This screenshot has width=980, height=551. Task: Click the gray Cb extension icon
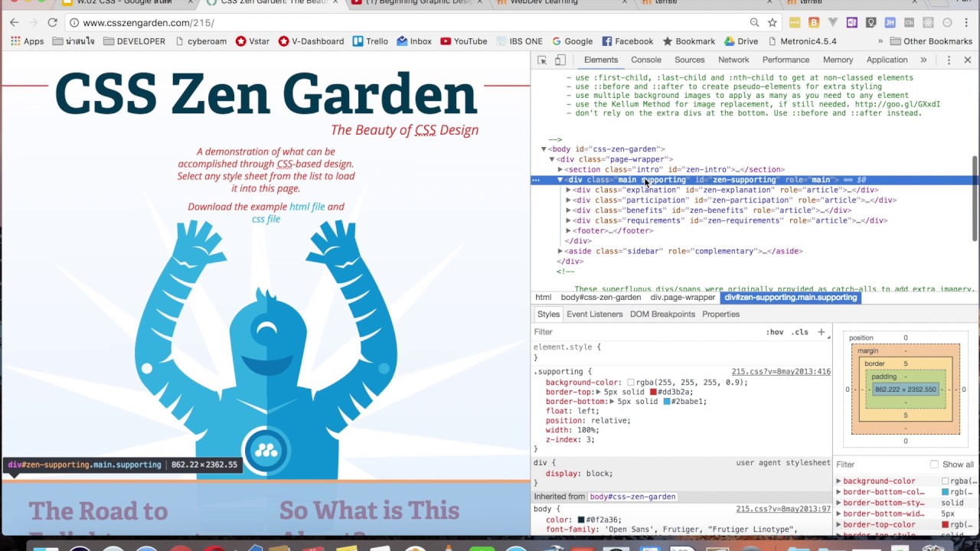pyautogui.click(x=910, y=22)
